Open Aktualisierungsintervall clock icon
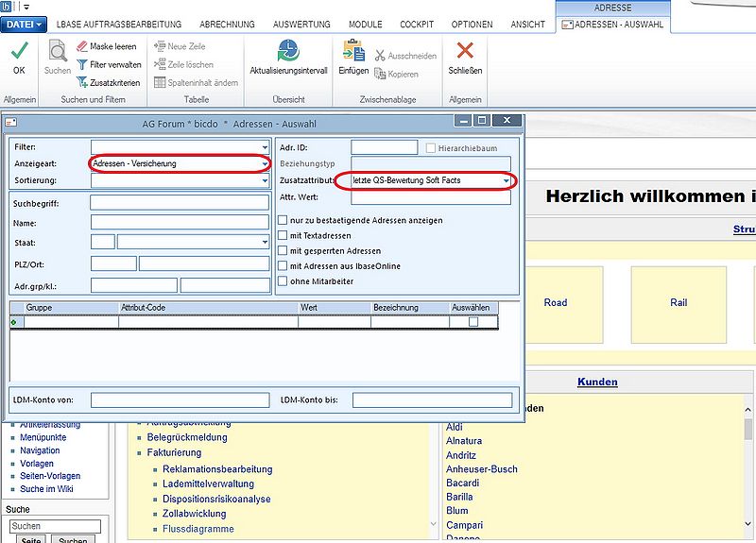756x543 pixels. coord(288,51)
